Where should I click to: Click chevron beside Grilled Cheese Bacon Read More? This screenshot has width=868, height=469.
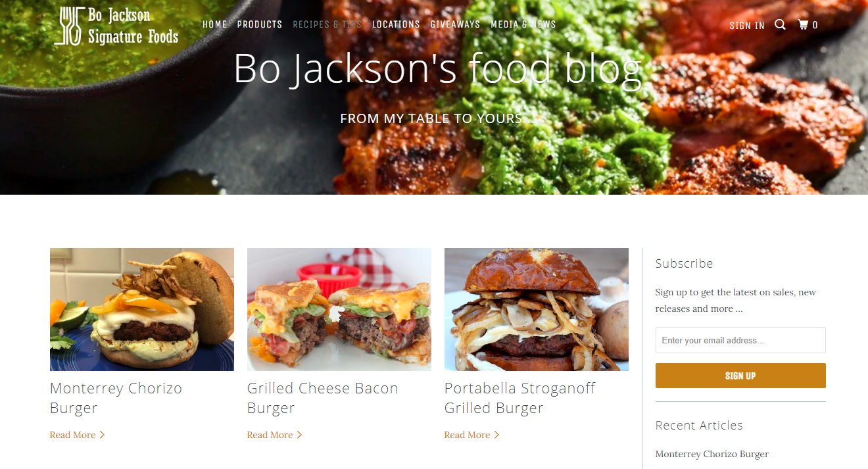pyautogui.click(x=299, y=435)
